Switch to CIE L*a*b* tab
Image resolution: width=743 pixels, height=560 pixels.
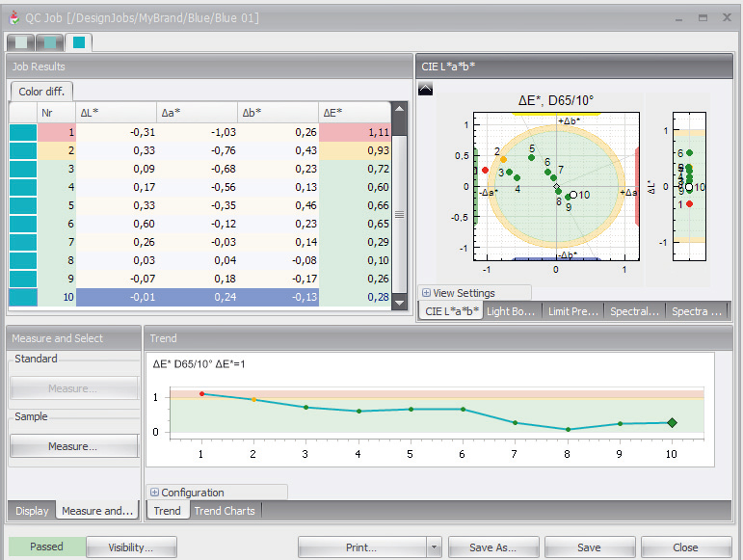[451, 311]
